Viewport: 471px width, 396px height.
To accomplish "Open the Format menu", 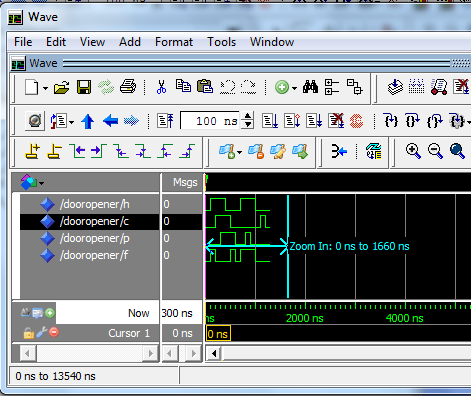I will pos(174,42).
